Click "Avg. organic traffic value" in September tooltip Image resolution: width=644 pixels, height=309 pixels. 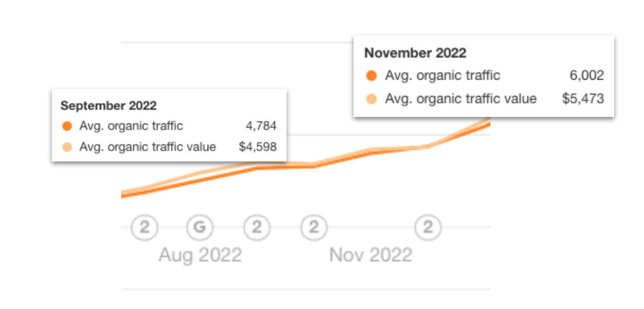[x=147, y=147]
